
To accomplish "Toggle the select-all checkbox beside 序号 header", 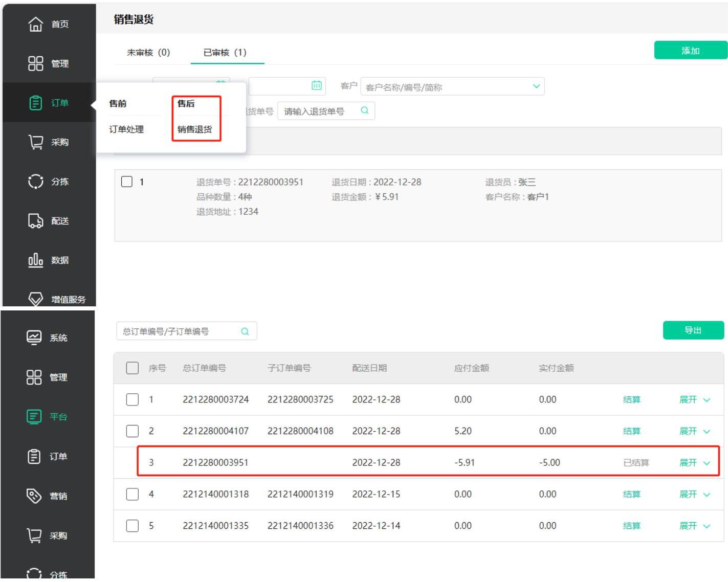I will coord(133,368).
